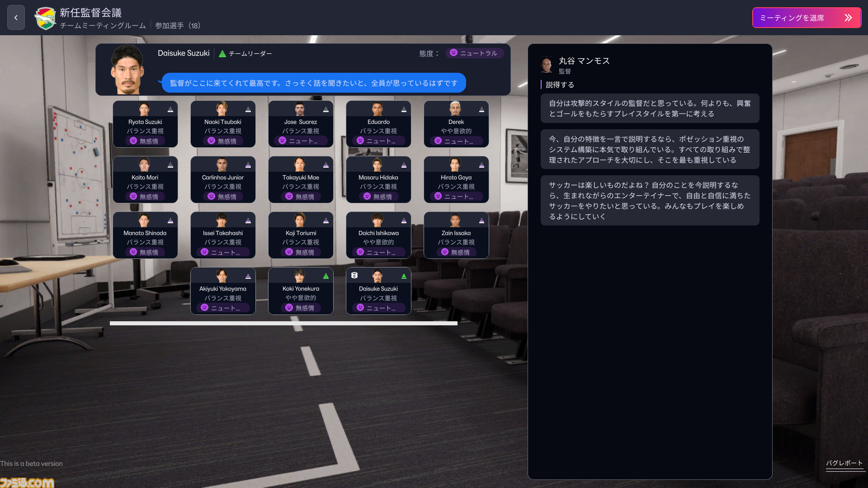Click the Issei Takahashi player name
The height and width of the screenshot is (488, 868).
223,233
